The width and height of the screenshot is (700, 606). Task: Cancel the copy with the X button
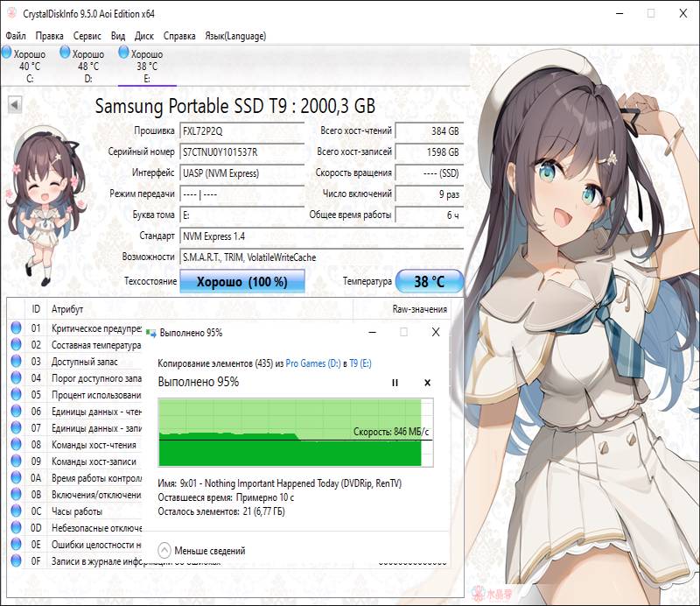427,383
